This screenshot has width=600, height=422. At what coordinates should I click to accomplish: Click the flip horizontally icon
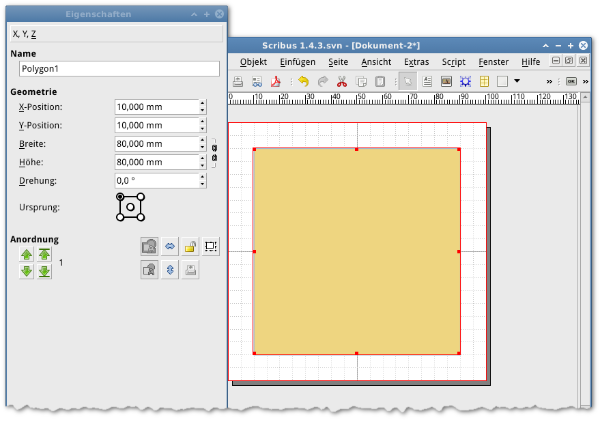169,246
